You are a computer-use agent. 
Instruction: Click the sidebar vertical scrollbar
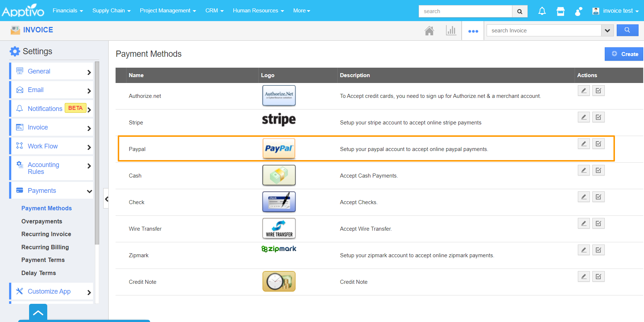[97, 153]
